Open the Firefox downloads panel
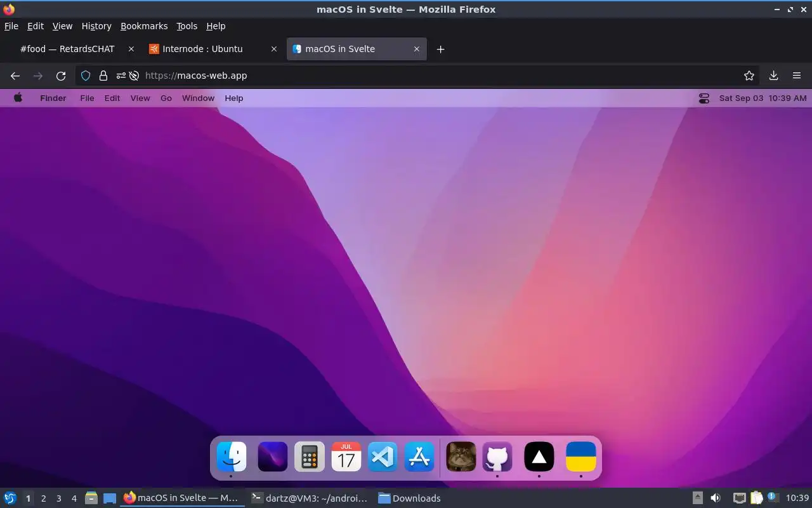812x508 pixels. coord(774,76)
